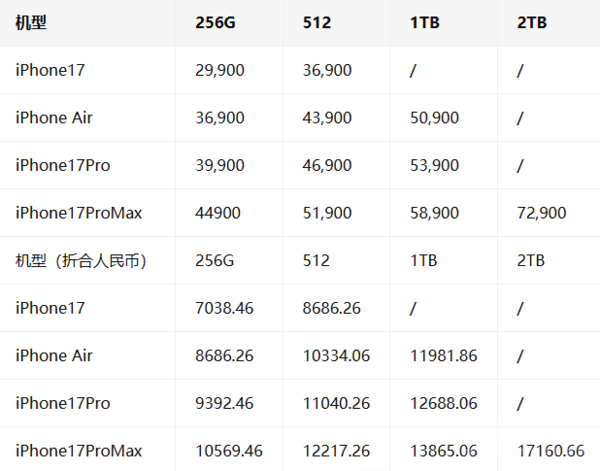Click the 11040.26 RMB value

pyautogui.click(x=336, y=403)
